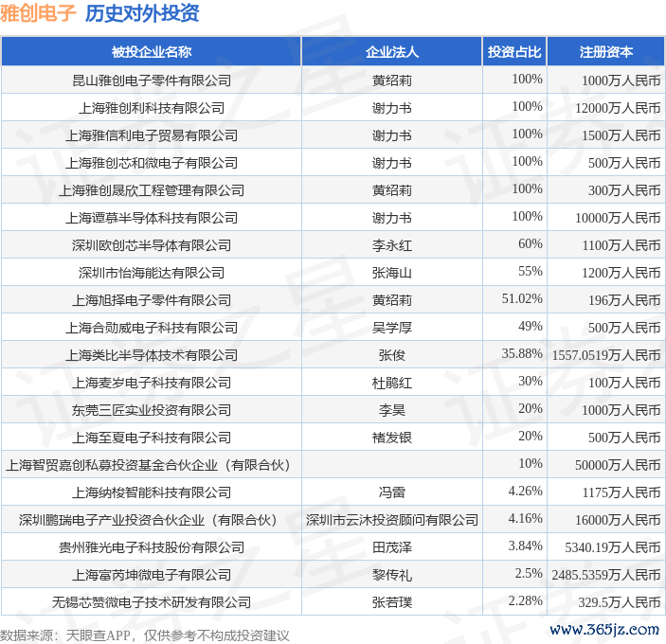
Task: Click the 35.88% investment ratio
Action: coord(522,353)
